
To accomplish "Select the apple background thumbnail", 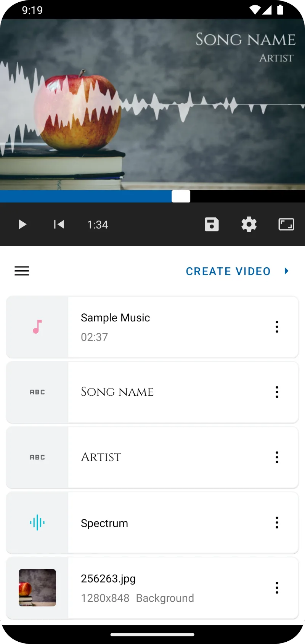I will [x=37, y=588].
